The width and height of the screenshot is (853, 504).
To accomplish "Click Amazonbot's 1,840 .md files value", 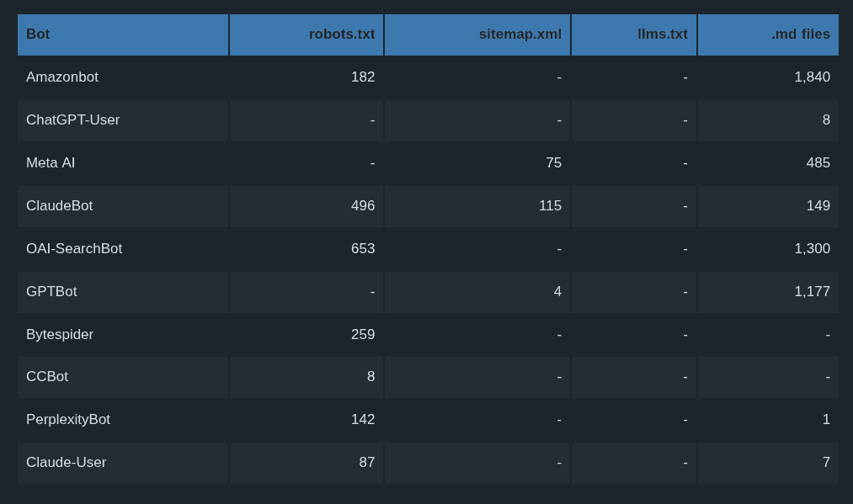I will click(812, 77).
